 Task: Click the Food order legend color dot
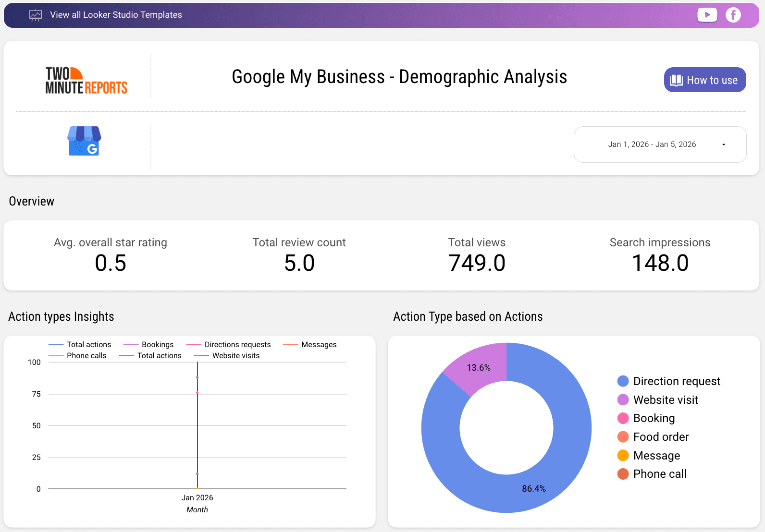coord(623,437)
